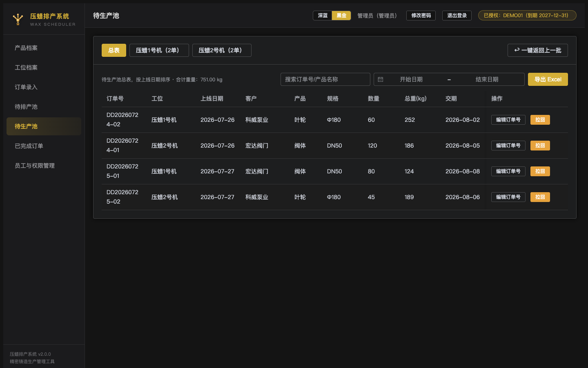
Task: Edit order number for DD20260725-01
Action: coord(508,171)
